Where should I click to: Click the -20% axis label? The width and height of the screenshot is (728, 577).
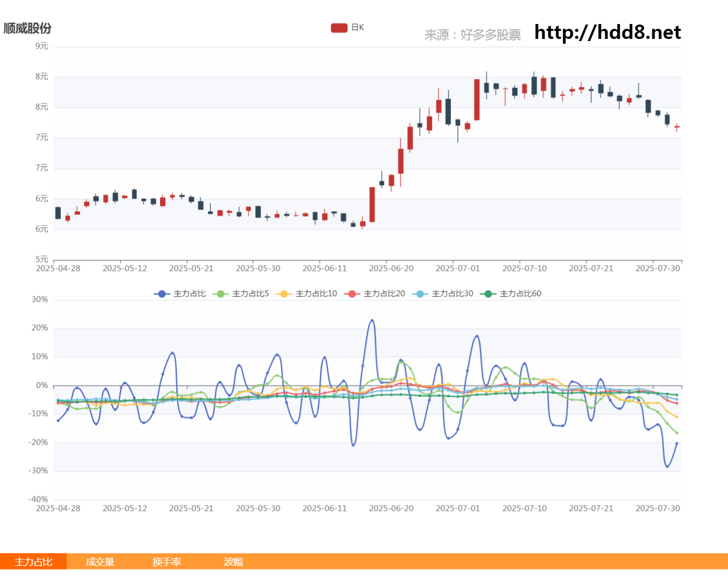pos(38,442)
